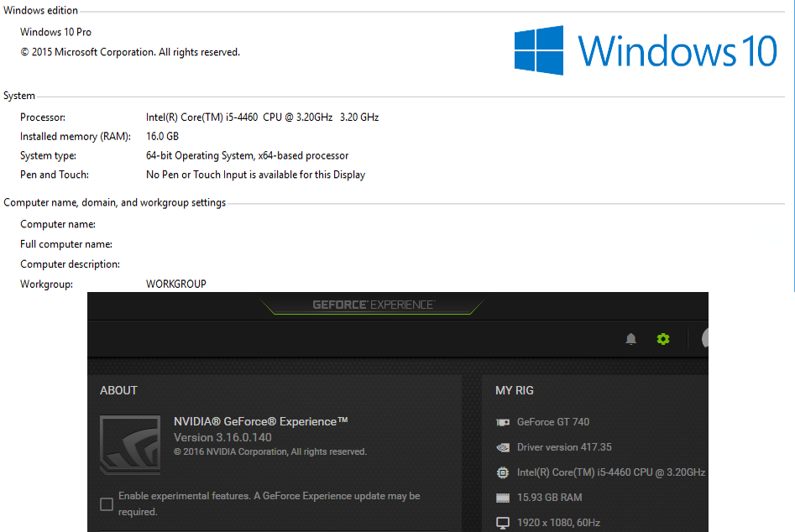The image size is (795, 532).
Task: Enable experimental features checkbox
Action: point(107,504)
